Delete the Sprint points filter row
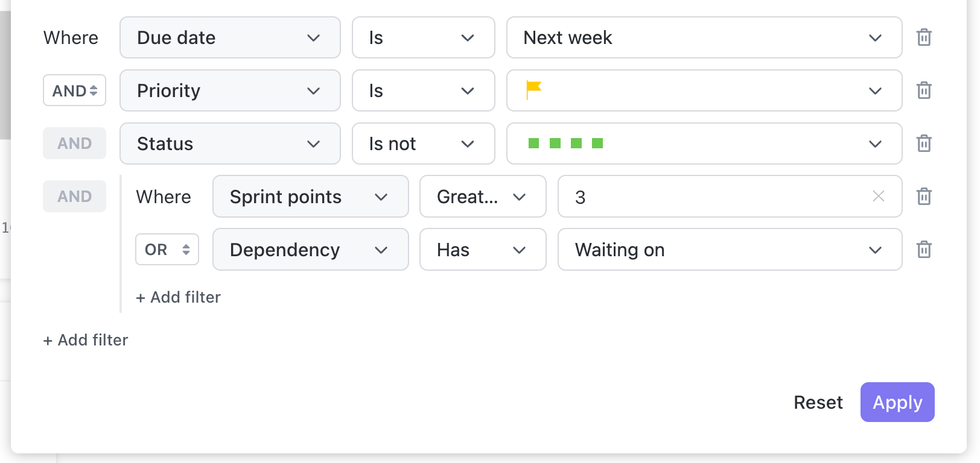The image size is (980, 463). 924,196
